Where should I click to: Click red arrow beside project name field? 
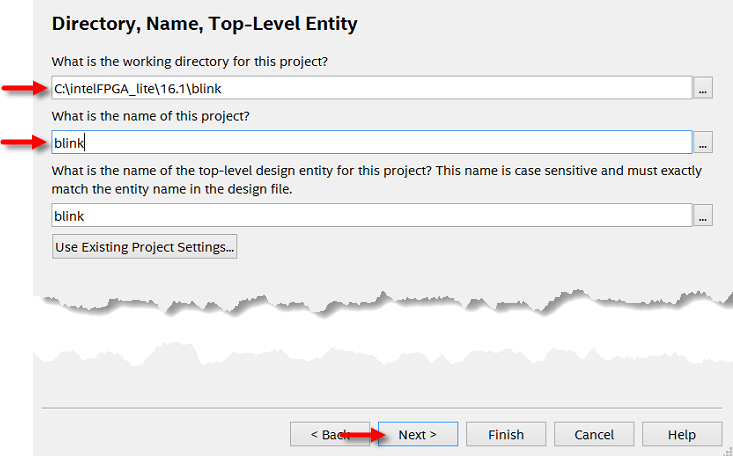(24, 142)
